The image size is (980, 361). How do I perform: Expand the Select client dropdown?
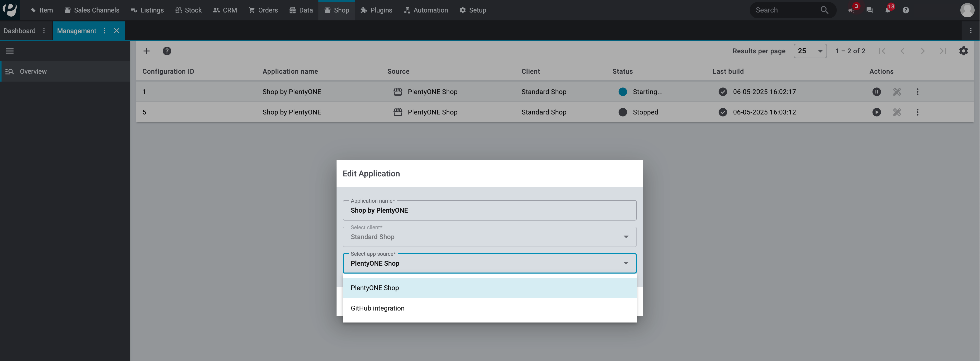(x=489, y=237)
